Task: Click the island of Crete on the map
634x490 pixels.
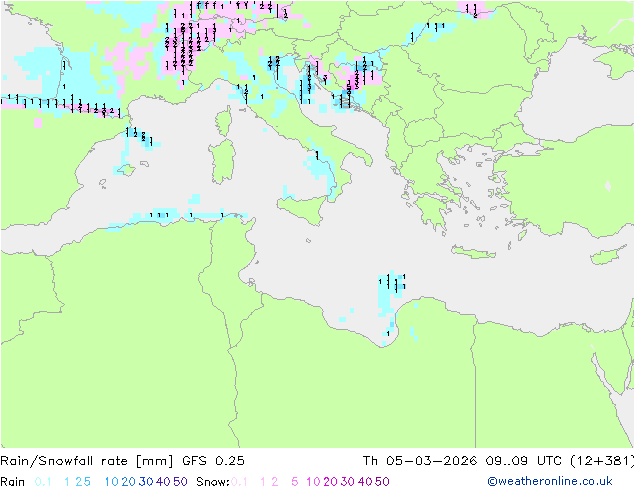Action: coord(473,252)
